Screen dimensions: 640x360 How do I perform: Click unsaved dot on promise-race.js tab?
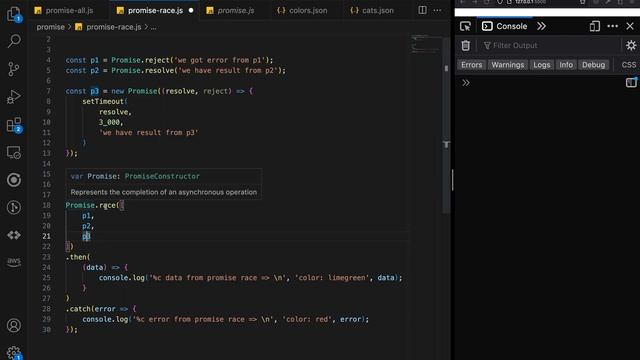pyautogui.click(x=191, y=10)
